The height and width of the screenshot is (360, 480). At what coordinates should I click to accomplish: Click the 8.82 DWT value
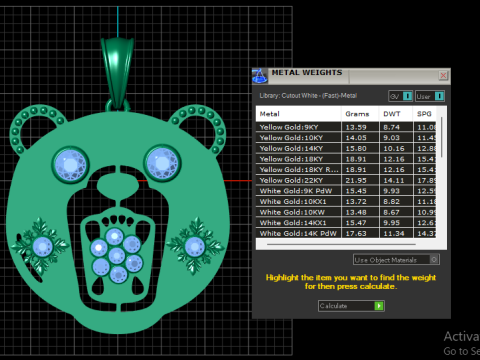point(391,202)
